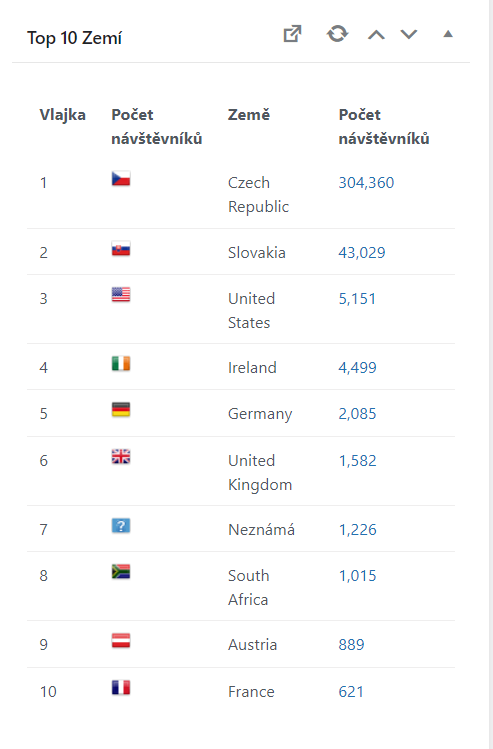Move widget up with chevron arrow
493x749 pixels.
pyautogui.click(x=376, y=34)
